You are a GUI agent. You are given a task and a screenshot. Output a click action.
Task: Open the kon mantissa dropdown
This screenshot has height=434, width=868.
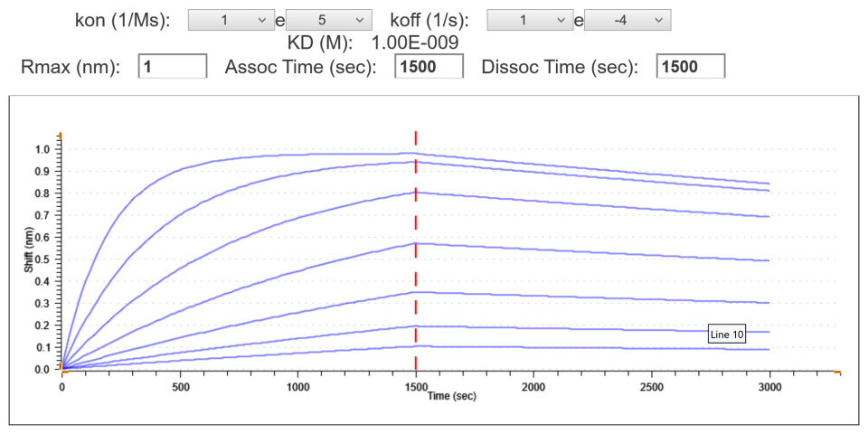tap(231, 20)
